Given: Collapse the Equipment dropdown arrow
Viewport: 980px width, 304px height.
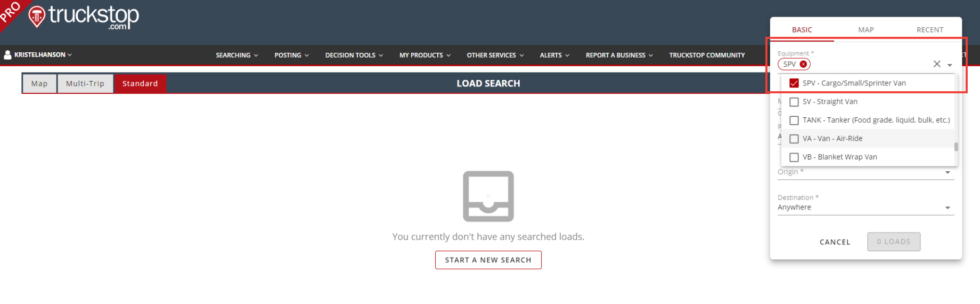Looking at the screenshot, I should click(950, 65).
